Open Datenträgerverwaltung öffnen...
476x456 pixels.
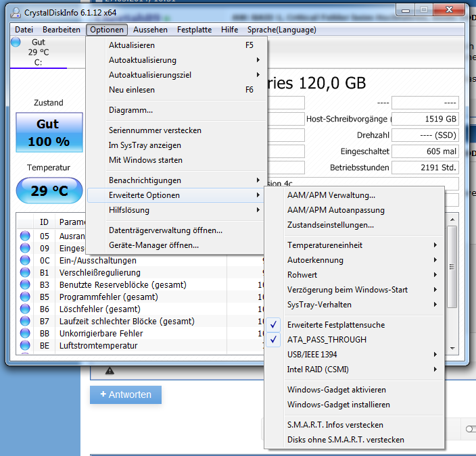point(176,230)
